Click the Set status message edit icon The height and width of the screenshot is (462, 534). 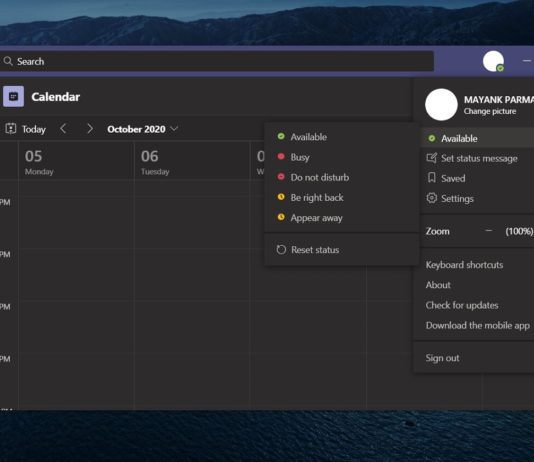tap(431, 158)
